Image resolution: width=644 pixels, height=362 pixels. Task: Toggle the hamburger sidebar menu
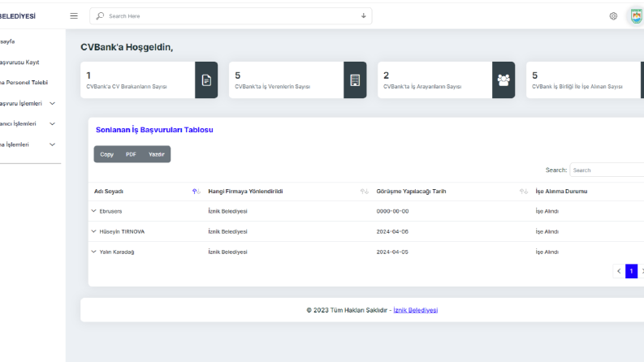74,16
